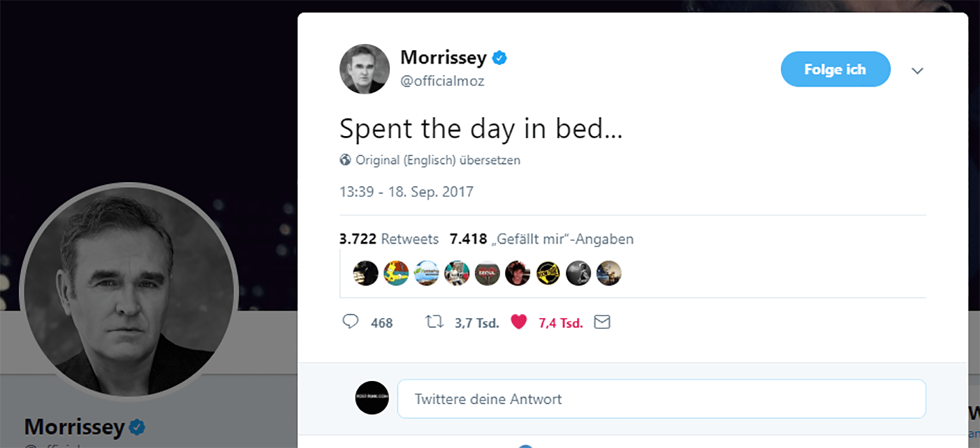Click the blue verified badge beside Morrissey
Image resolution: width=980 pixels, height=448 pixels.
[x=499, y=58]
